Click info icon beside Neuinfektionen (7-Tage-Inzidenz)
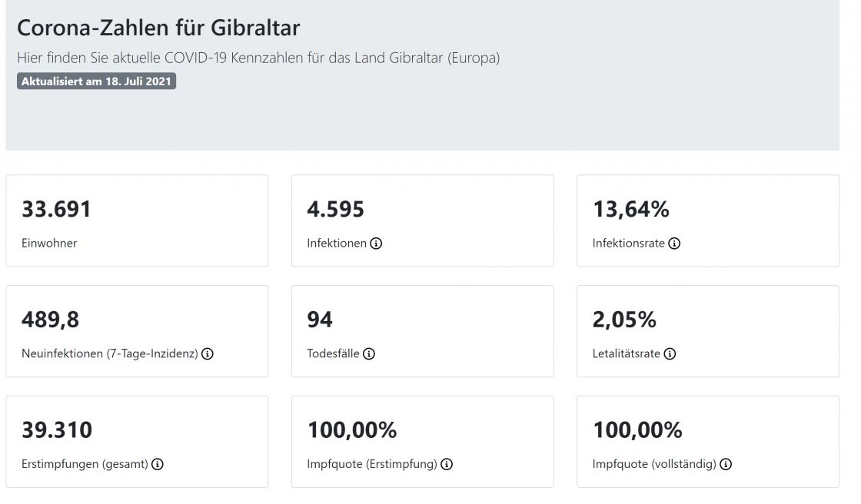This screenshot has width=861, height=504. [208, 354]
